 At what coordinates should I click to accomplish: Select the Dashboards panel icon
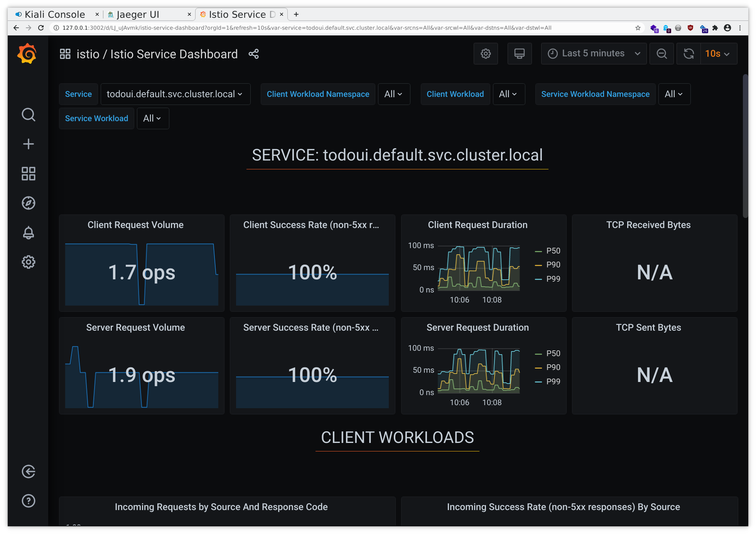pos(29,174)
